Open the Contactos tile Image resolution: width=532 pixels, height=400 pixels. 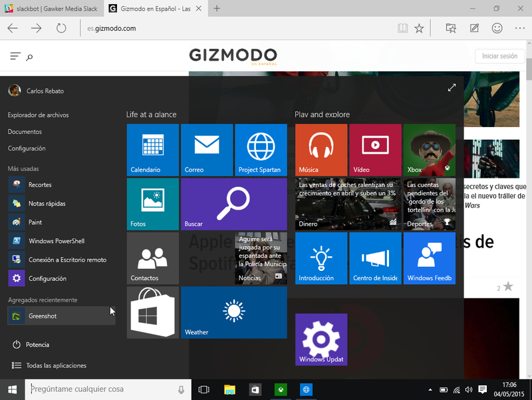pos(153,258)
